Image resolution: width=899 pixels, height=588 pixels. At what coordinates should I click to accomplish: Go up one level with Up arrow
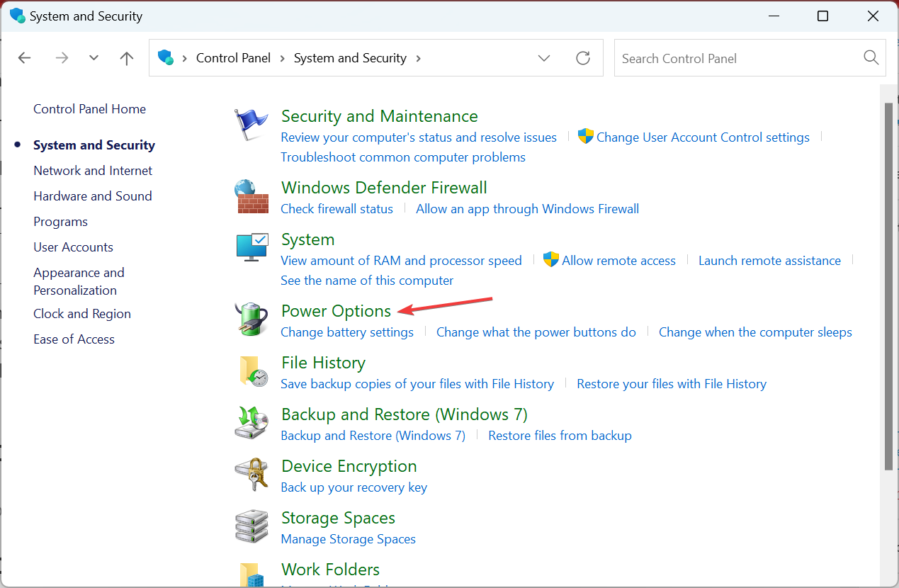pyautogui.click(x=127, y=58)
